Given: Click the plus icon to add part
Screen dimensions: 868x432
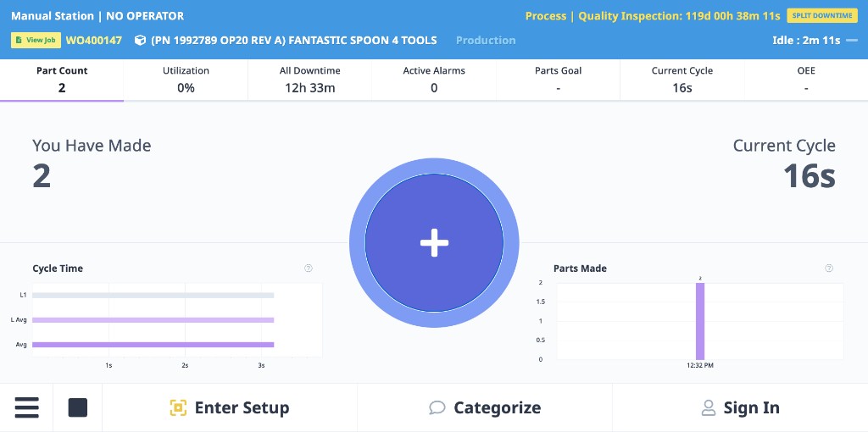Looking at the screenshot, I should (x=434, y=243).
